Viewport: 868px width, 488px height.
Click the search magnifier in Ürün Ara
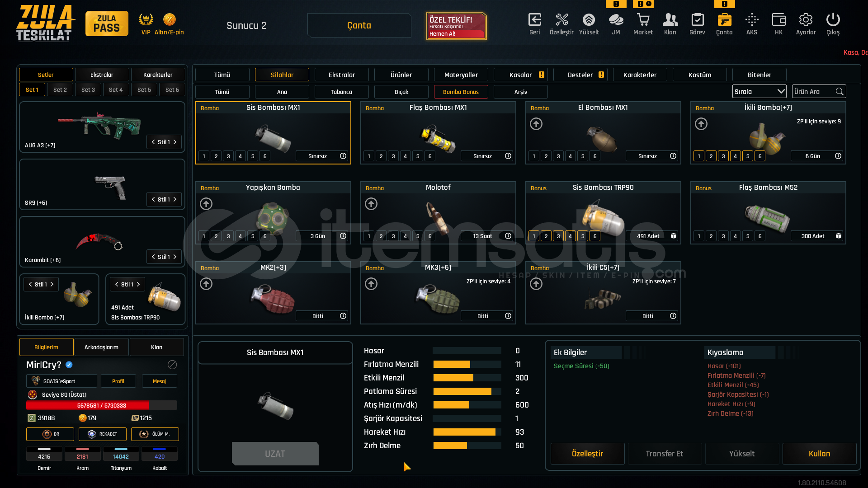click(x=840, y=92)
